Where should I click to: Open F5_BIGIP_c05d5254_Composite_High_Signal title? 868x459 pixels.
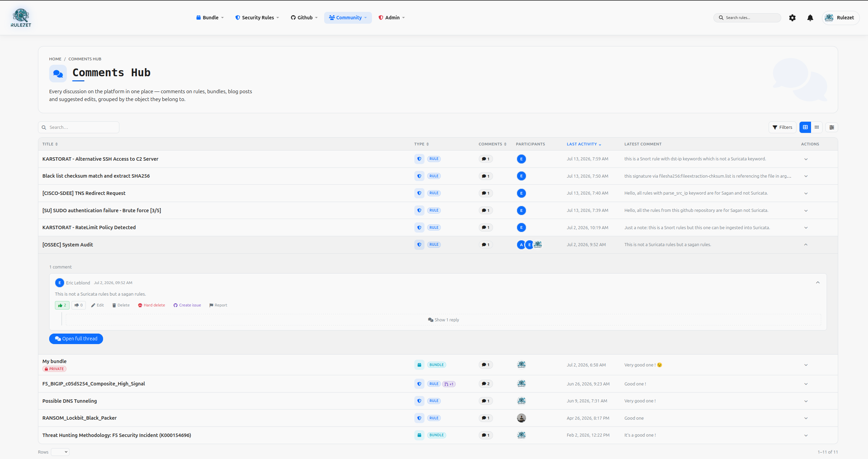[x=94, y=384]
